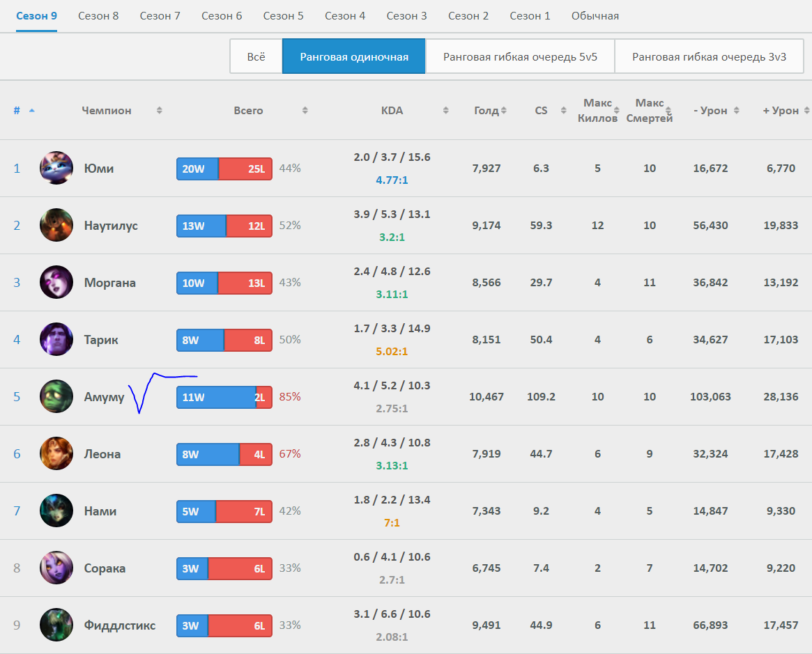
Task: Open Nami champion portrait icon
Action: [56, 511]
